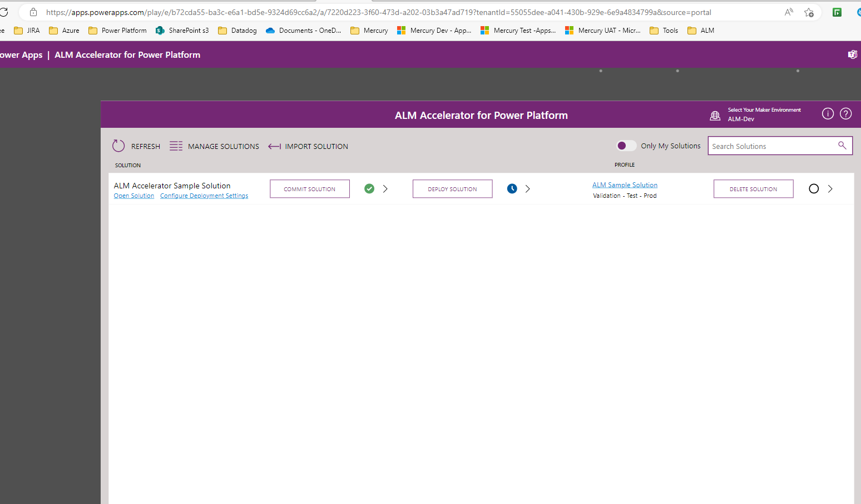This screenshot has height=504, width=861.
Task: Expand deployment details using the chevron after the clock
Action: (x=527, y=188)
